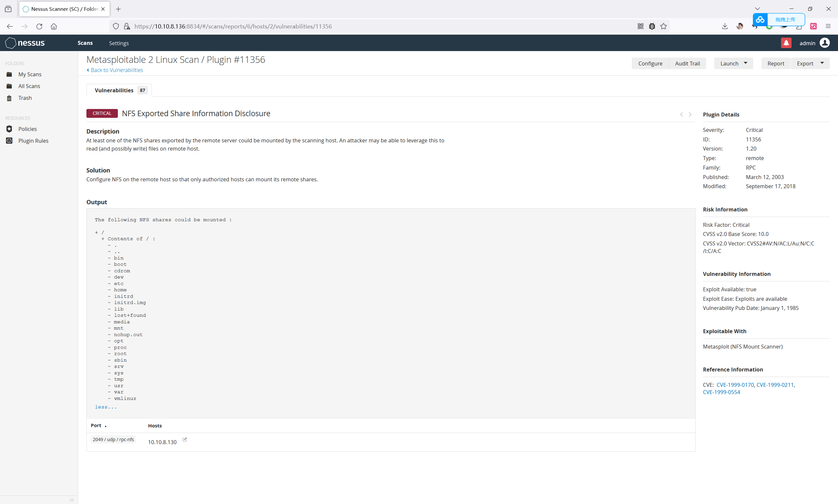Open the Export dropdown

click(x=810, y=63)
